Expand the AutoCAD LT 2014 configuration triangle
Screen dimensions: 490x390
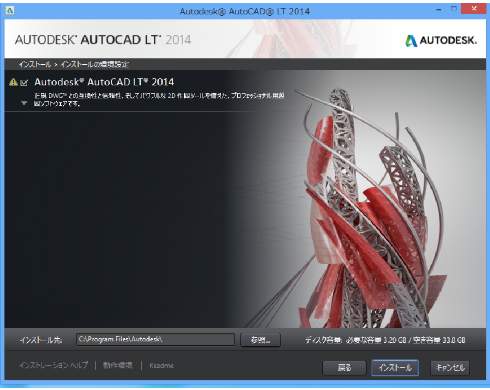(x=24, y=103)
